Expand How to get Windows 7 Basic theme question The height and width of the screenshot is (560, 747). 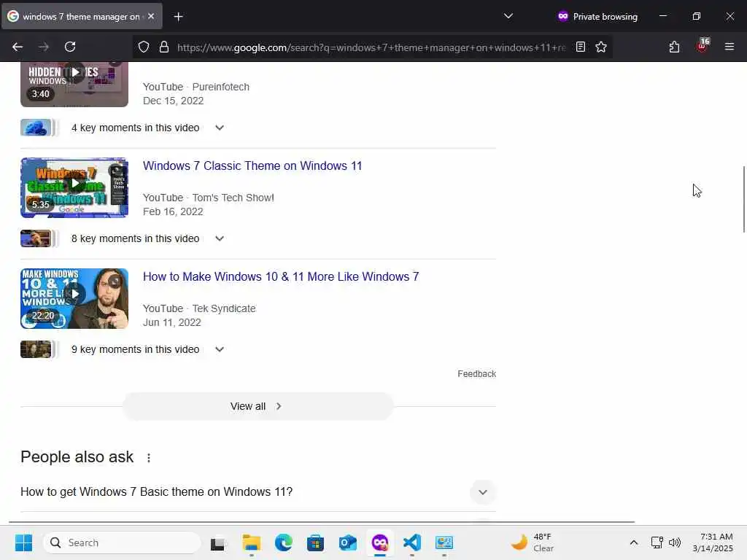coord(258,492)
